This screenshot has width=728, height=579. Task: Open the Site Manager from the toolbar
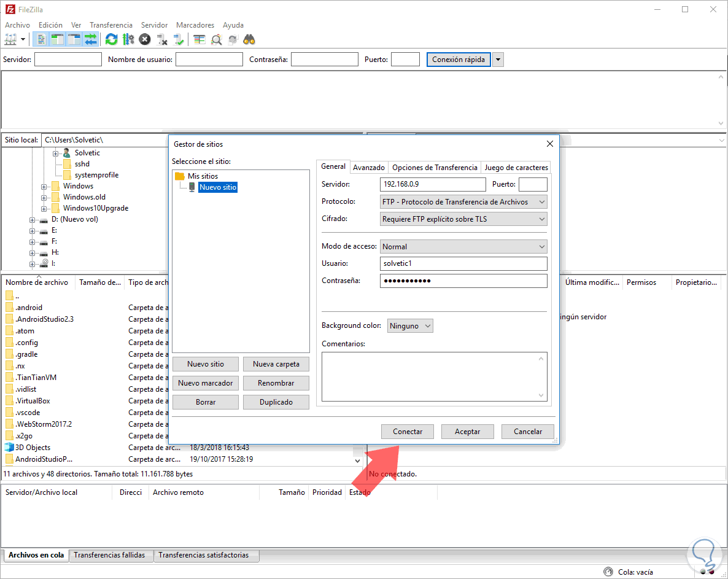click(11, 39)
